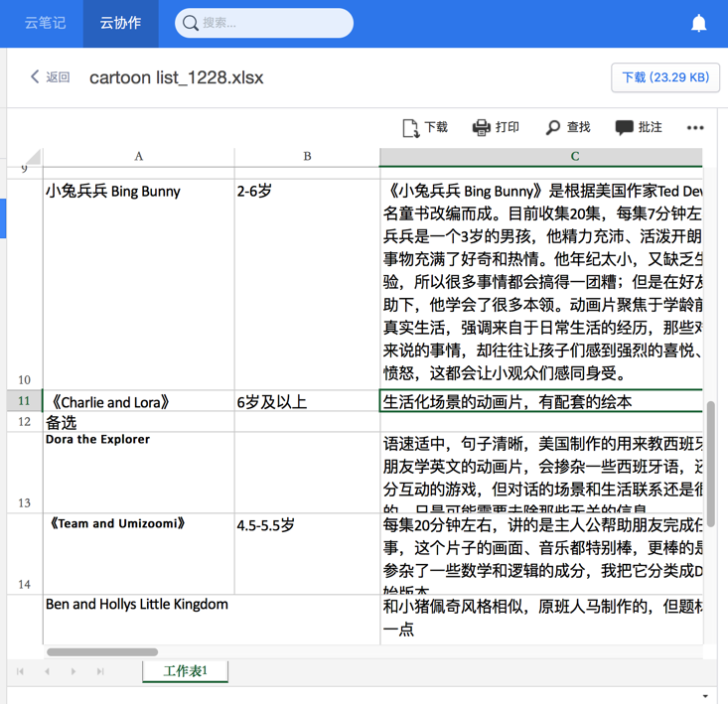Screen dimensions: 728x704
Task: Download the file (23.29 KB) button
Action: (x=665, y=77)
